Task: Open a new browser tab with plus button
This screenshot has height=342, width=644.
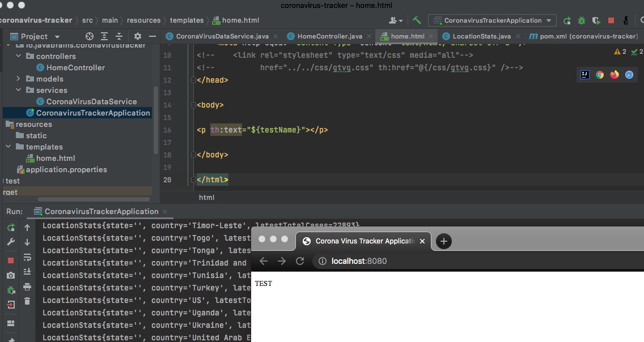Action: (443, 241)
